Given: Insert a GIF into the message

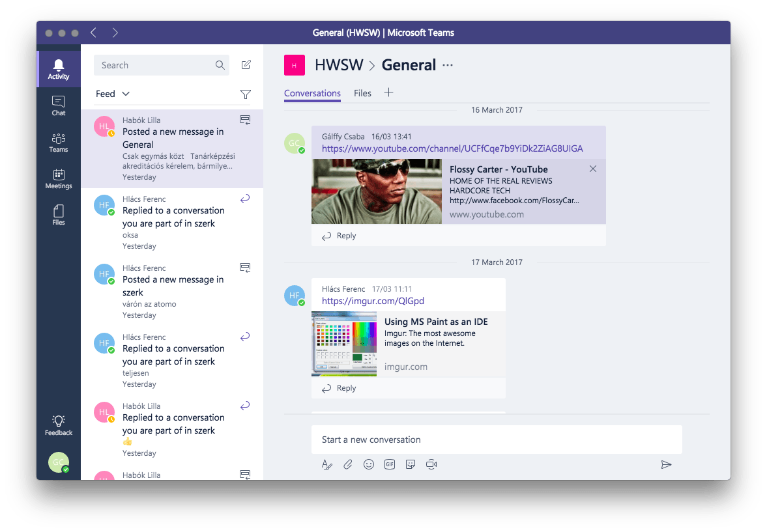Looking at the screenshot, I should pyautogui.click(x=390, y=464).
